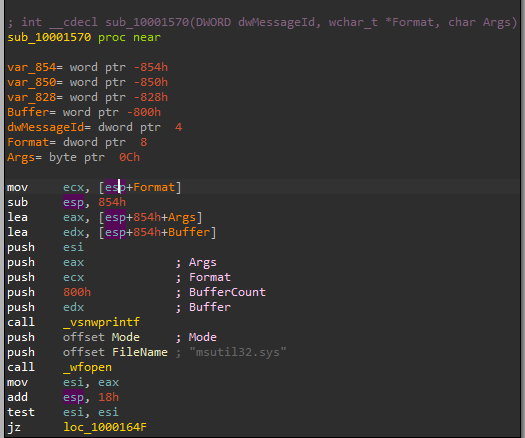Screen dimensions: 525x438
Task: Click the ; Mode comment
Action: (x=196, y=337)
